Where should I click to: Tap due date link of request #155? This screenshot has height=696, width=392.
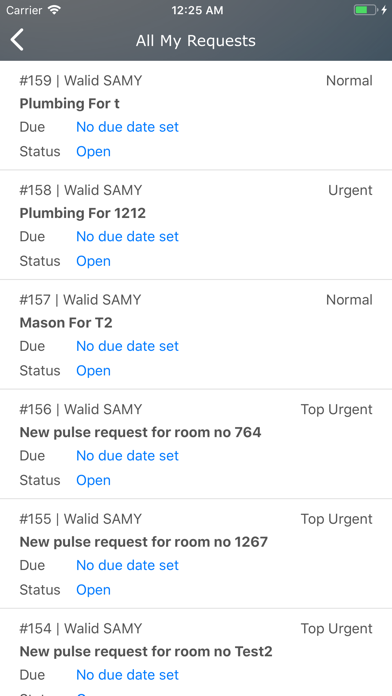tap(127, 566)
